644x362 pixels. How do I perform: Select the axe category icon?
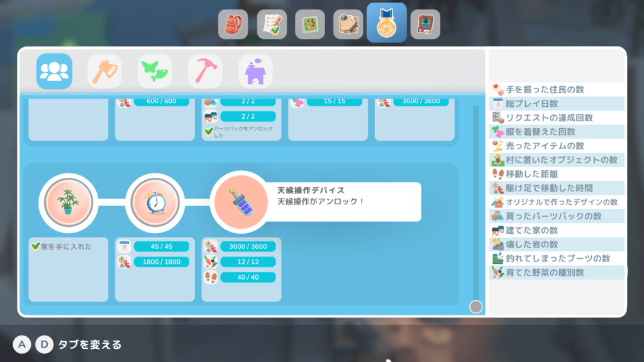pyautogui.click(x=105, y=72)
